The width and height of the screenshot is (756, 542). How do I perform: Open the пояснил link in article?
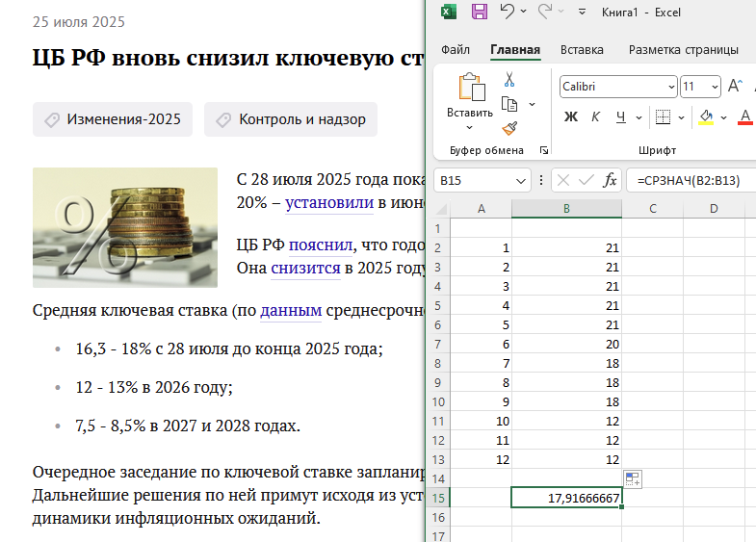point(321,245)
